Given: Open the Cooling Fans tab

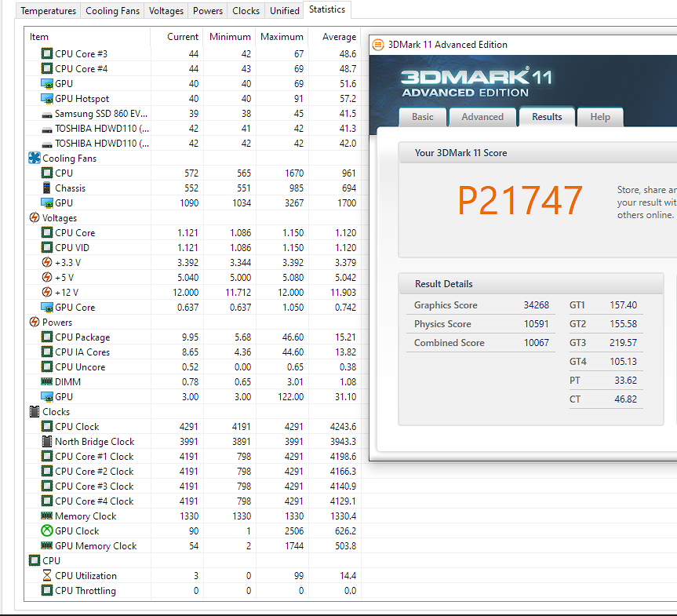Looking at the screenshot, I should click(112, 11).
